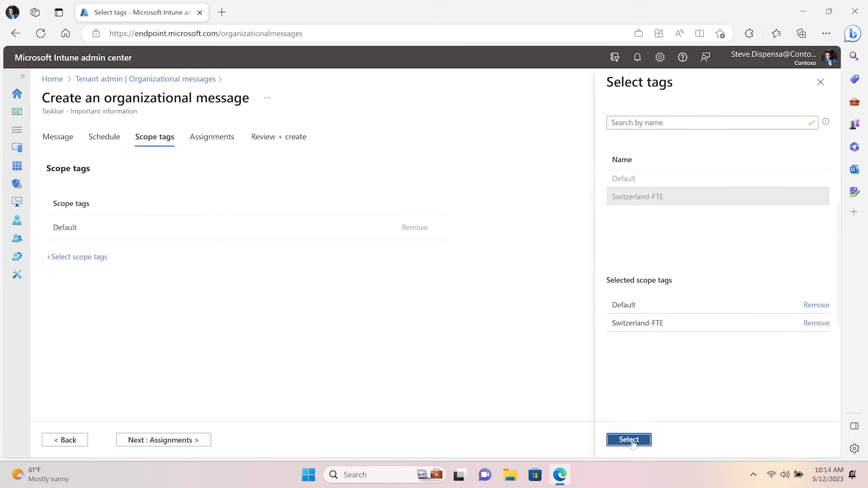Open portal settings gear in header
Viewport: 868px width, 488px height.
tap(660, 57)
